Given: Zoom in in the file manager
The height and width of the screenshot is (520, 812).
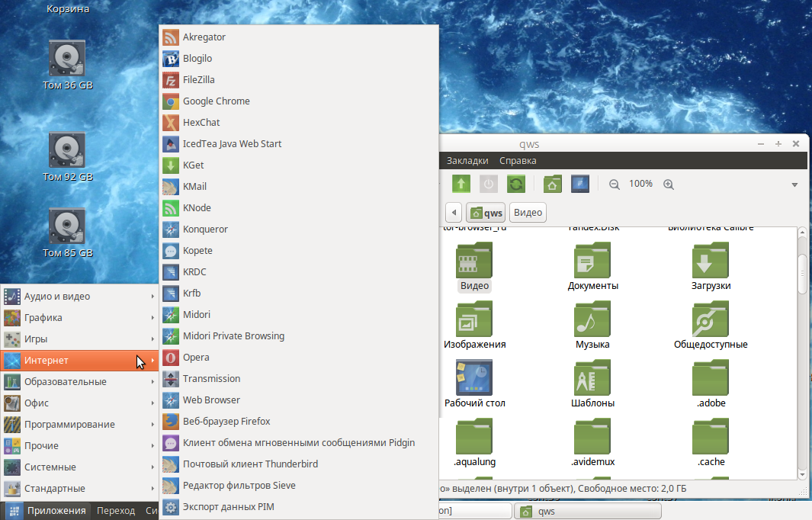Looking at the screenshot, I should click(669, 185).
